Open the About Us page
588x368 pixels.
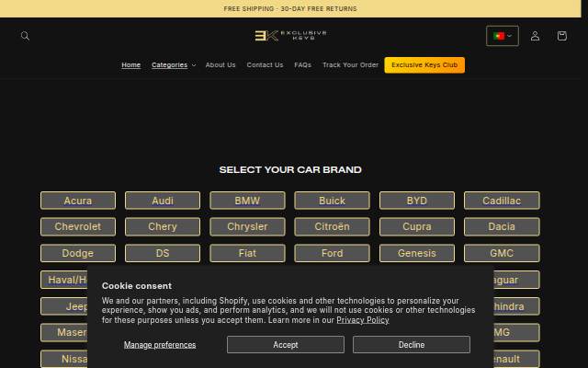tap(220, 65)
